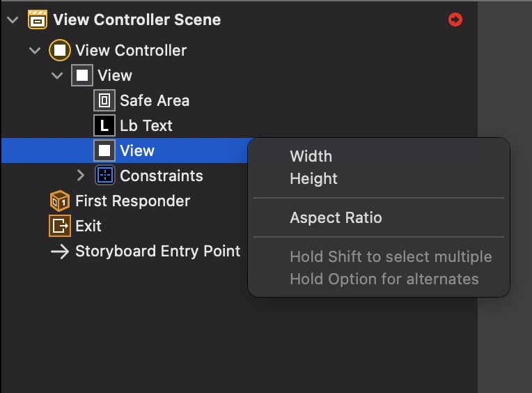Viewport: 532px width, 393px height.
Task: Collapse the View Controller tree node
Action: click(x=35, y=50)
